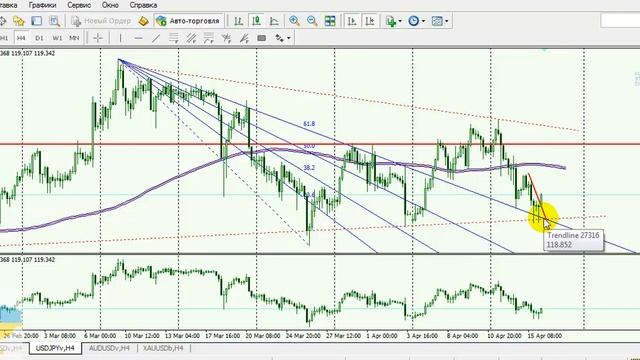640x360 pixels.
Task: Open the Справка menu
Action: click(x=143, y=5)
